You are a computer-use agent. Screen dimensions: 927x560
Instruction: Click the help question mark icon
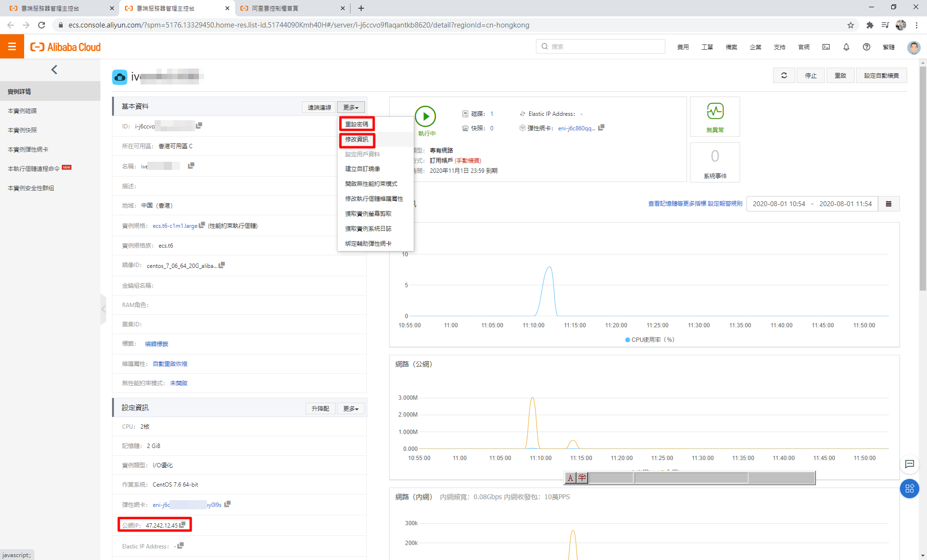[867, 47]
